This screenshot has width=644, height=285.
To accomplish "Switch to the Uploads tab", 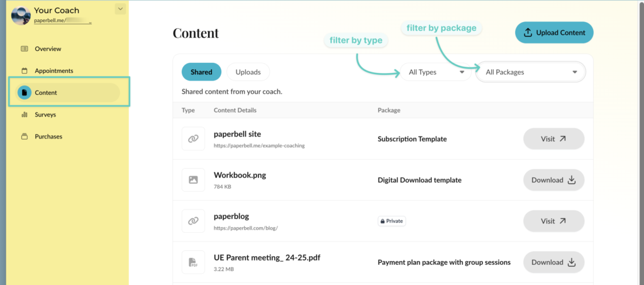I will [x=248, y=72].
